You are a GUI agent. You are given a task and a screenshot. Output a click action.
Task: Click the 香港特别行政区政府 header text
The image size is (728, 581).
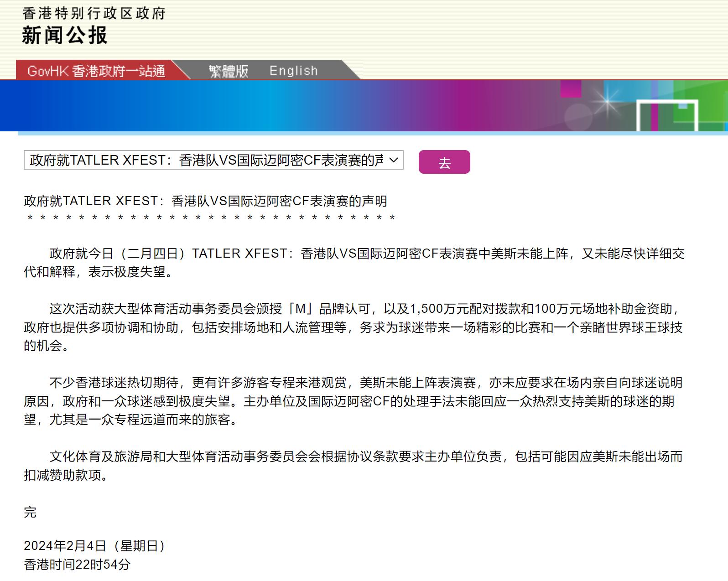click(x=94, y=13)
